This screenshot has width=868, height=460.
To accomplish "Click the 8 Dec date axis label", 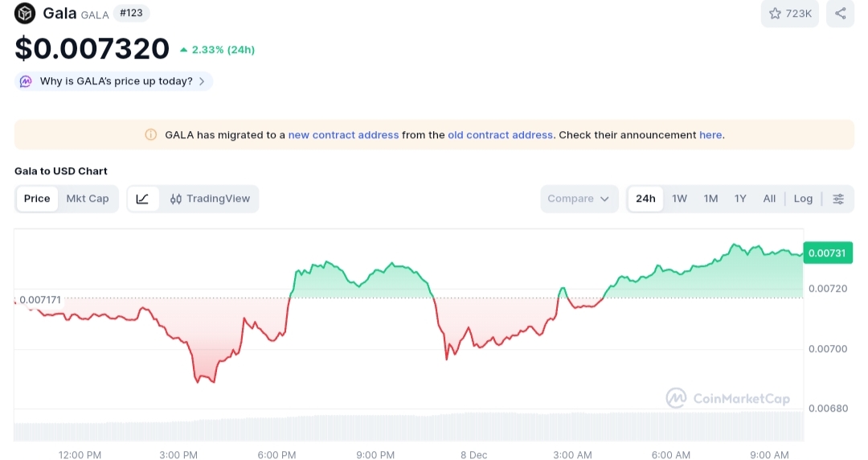I will [x=474, y=454].
